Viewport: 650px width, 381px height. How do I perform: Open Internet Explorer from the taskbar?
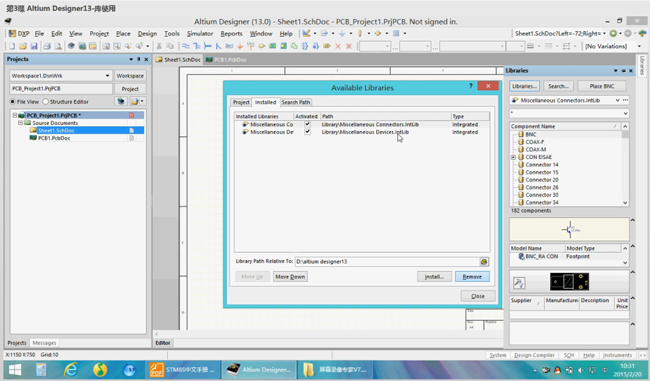click(x=71, y=369)
